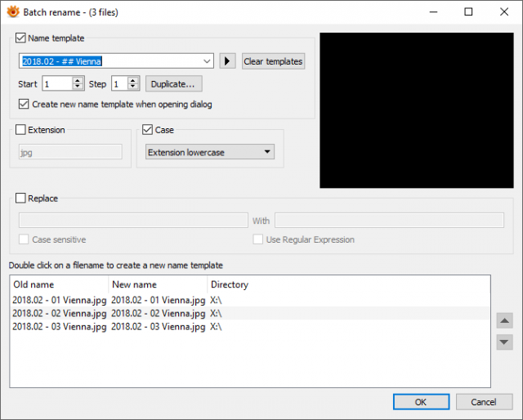Enable the Extension checkbox

(x=20, y=129)
